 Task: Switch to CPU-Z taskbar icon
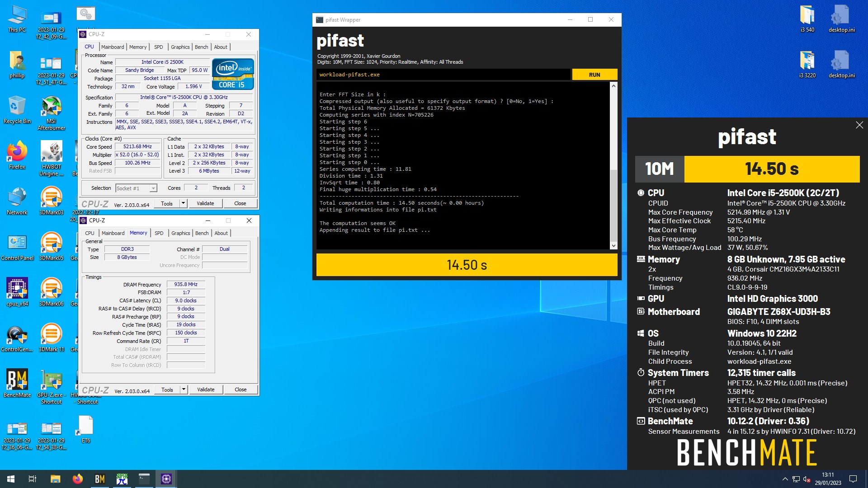tap(166, 479)
